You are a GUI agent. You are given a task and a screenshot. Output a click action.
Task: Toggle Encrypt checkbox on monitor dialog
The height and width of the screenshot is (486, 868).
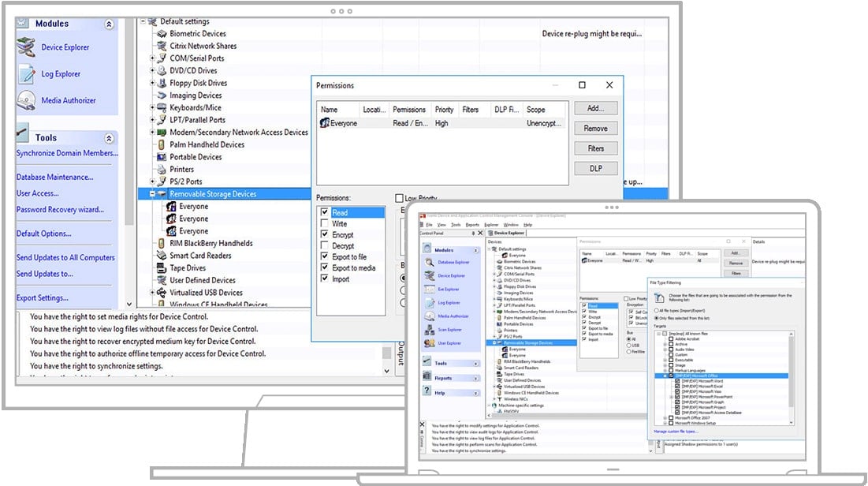[x=324, y=234]
